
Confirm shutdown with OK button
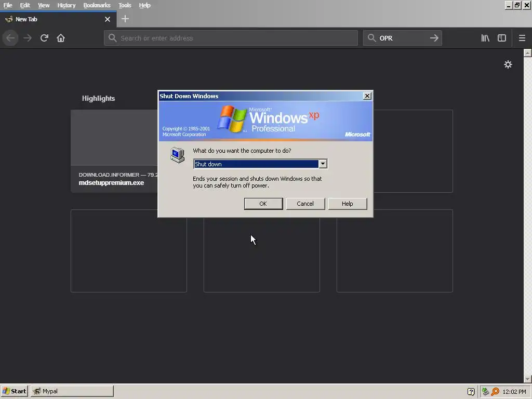point(263,204)
